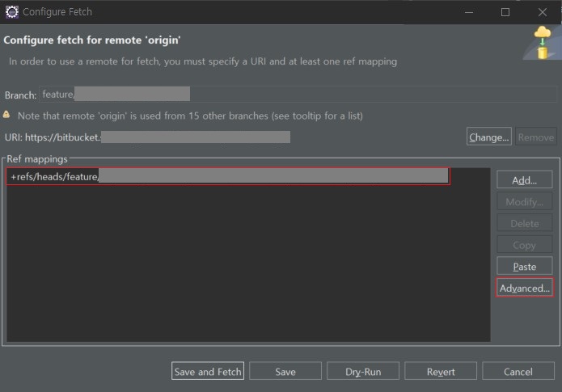
Task: Click the Save button
Action: 285,371
